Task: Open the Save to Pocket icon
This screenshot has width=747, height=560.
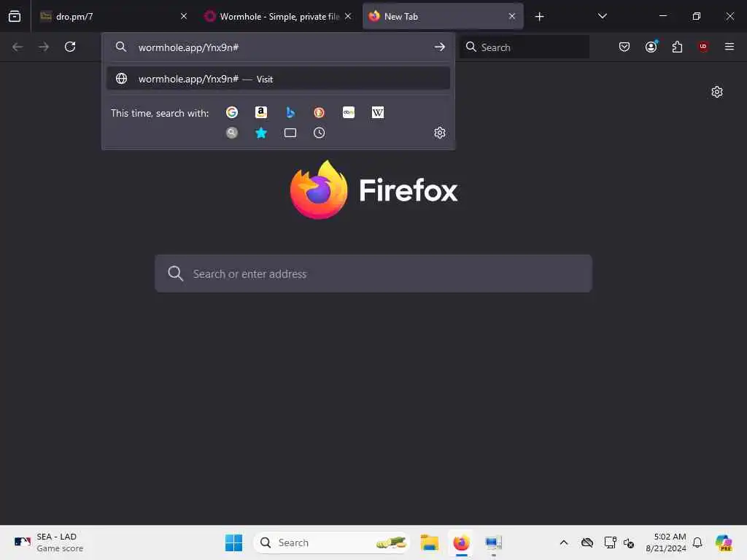Action: pyautogui.click(x=624, y=47)
